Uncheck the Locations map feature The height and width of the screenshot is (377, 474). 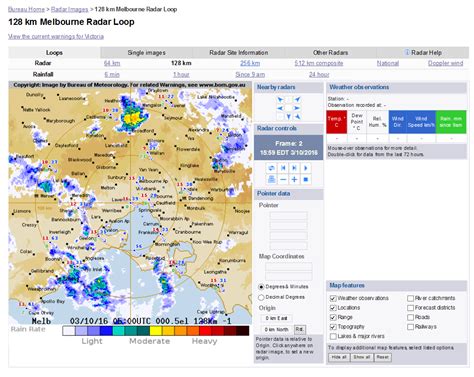tap(333, 308)
